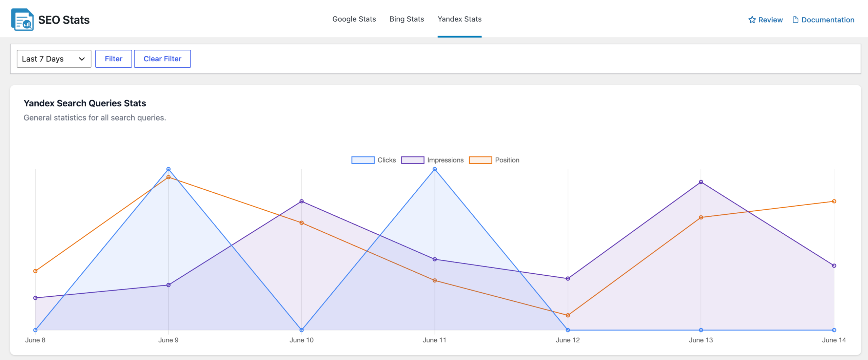Click the Clicks data point on June 13
Screen dimensions: 868x360
[x=701, y=330]
